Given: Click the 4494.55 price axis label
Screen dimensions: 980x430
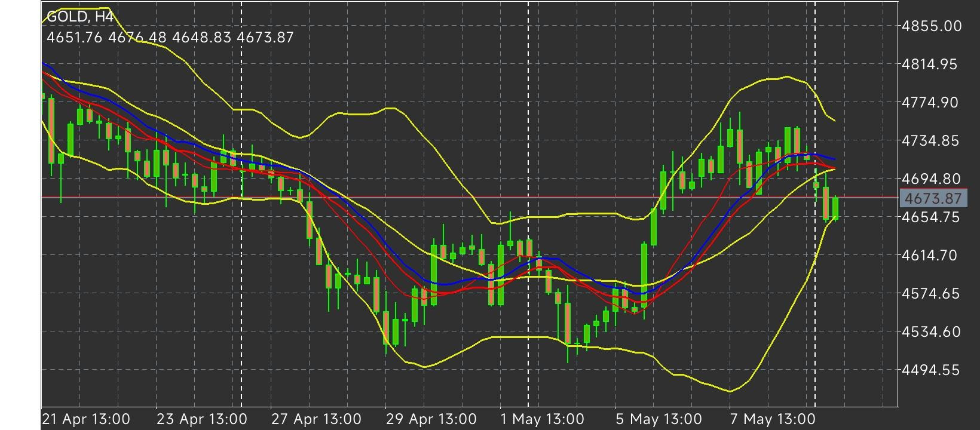Looking at the screenshot, I should (x=932, y=370).
